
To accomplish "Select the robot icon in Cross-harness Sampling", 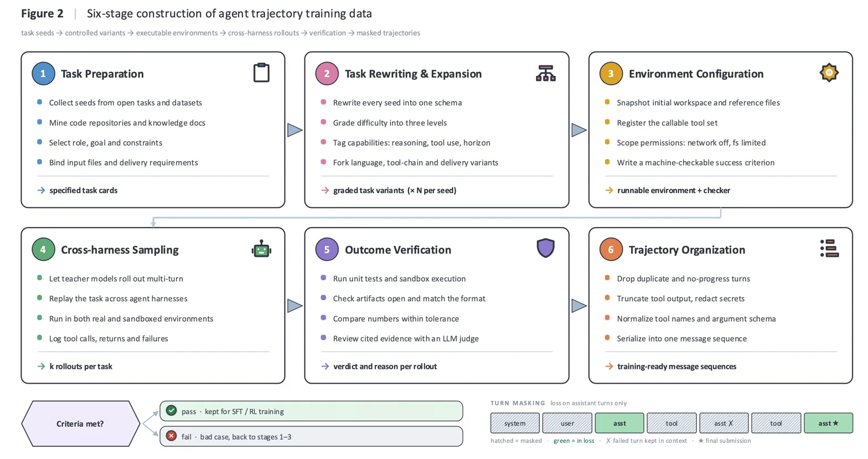I will tap(261, 249).
